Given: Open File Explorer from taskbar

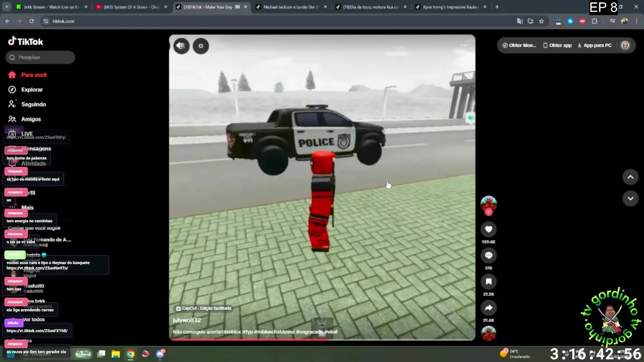Looking at the screenshot, I should pyautogui.click(x=116, y=354).
